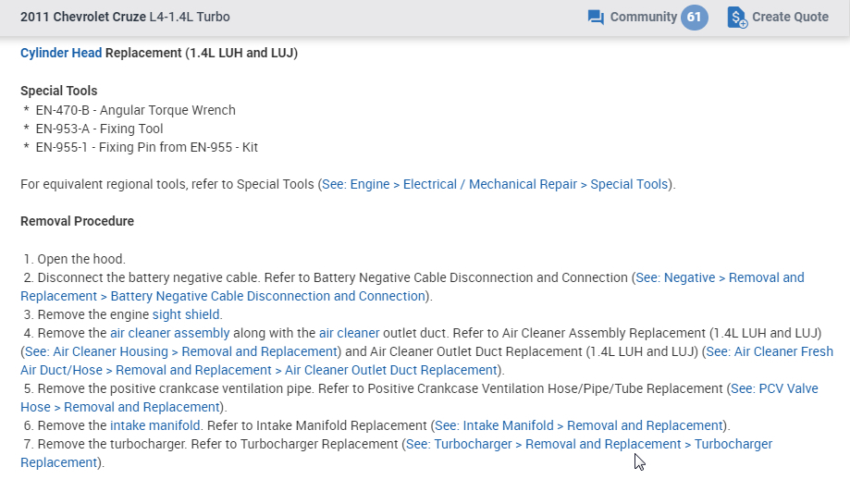Click the sight shield link

[187, 314]
